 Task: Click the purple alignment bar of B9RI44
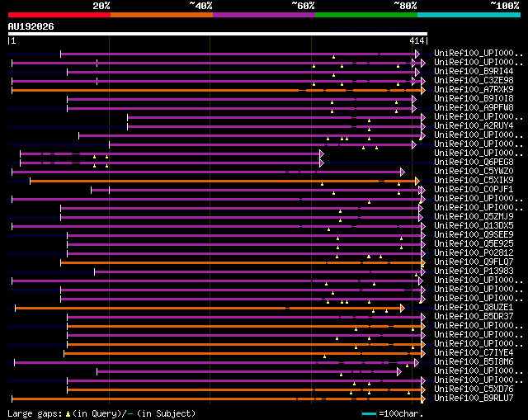[242, 72]
